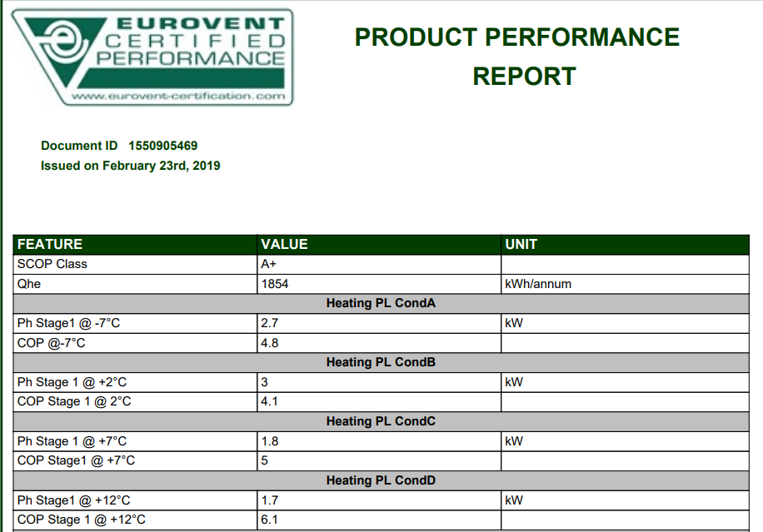
Task: Select the Ph Stage 1 @ +2°C cell
Action: [135, 382]
